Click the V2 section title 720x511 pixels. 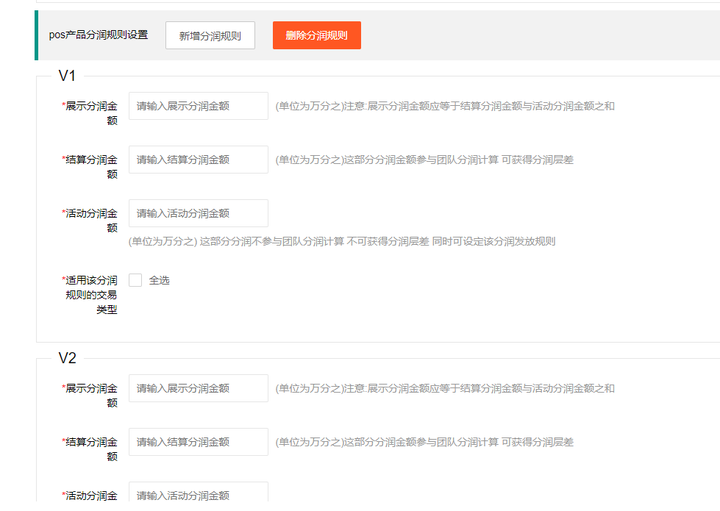coord(67,358)
